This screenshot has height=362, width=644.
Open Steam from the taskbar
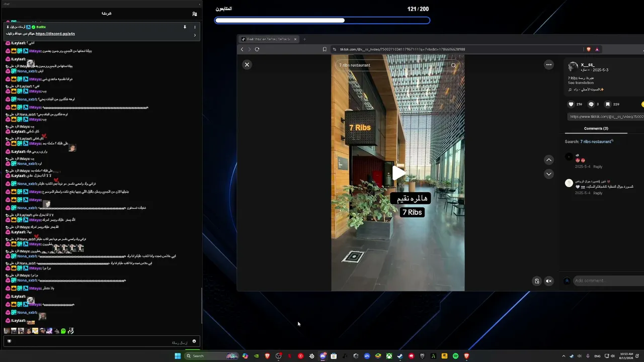400,356
